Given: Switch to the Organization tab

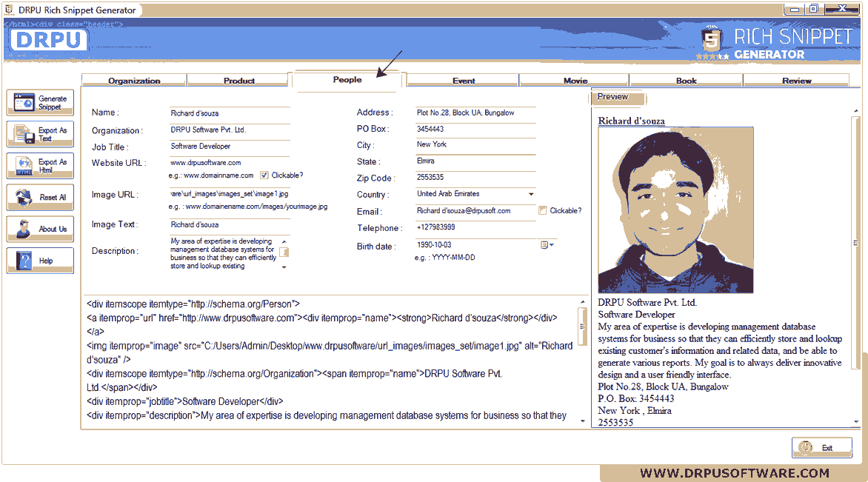Looking at the screenshot, I should coord(134,81).
